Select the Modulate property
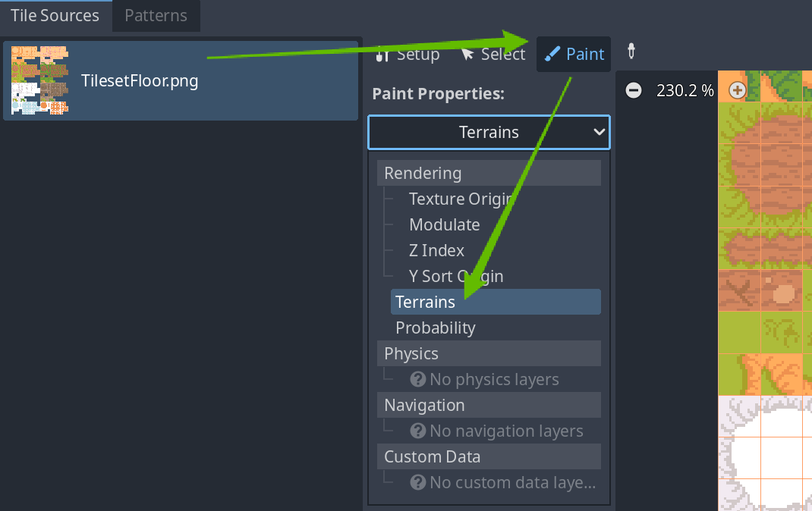This screenshot has height=511, width=812. [444, 224]
